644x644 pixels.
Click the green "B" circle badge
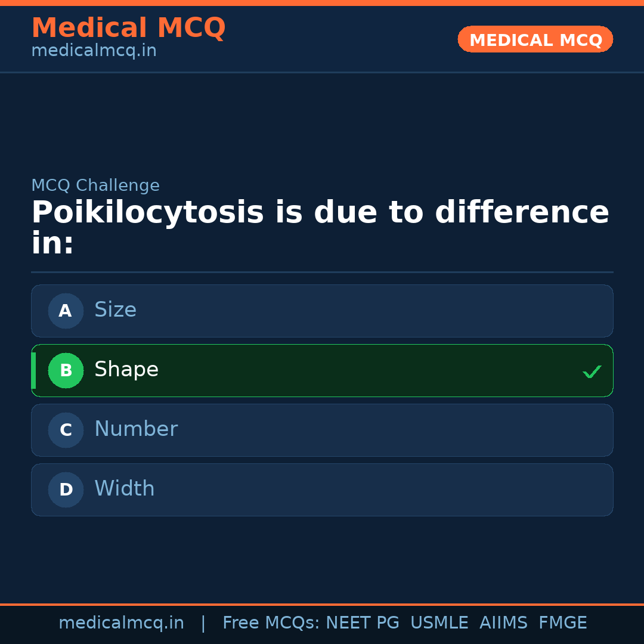tap(66, 370)
